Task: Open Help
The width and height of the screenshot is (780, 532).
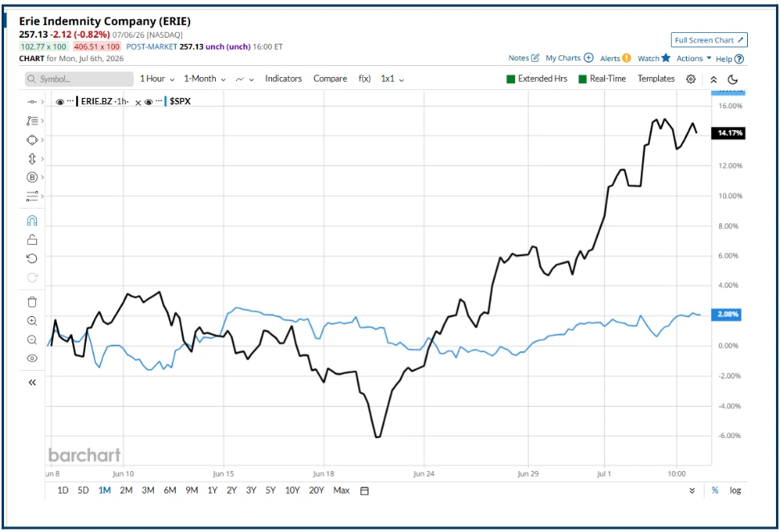Action: tap(729, 59)
